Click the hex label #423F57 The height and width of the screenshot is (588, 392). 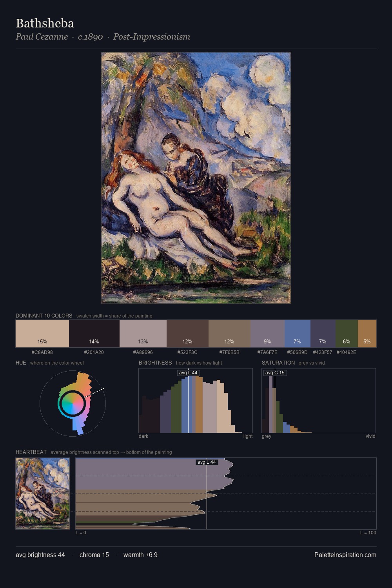pyautogui.click(x=323, y=352)
